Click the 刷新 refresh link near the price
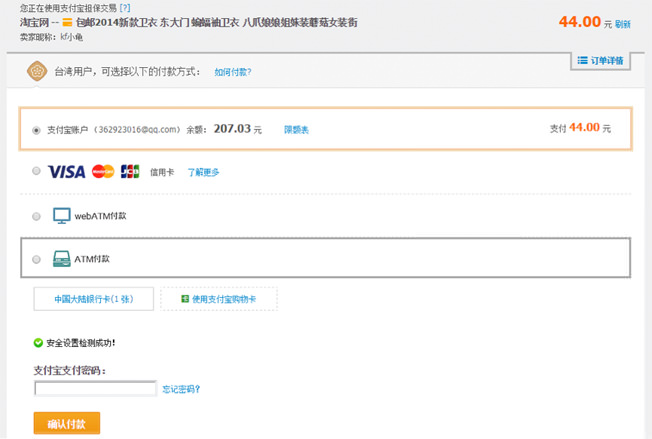652x439 pixels. 623,24
